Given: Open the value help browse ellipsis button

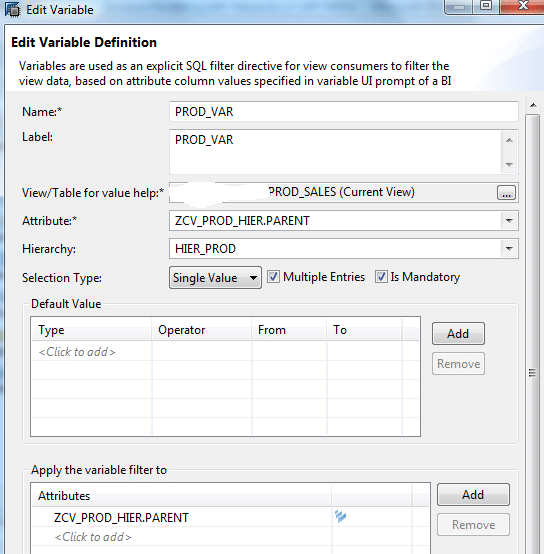Looking at the screenshot, I should [x=506, y=193].
